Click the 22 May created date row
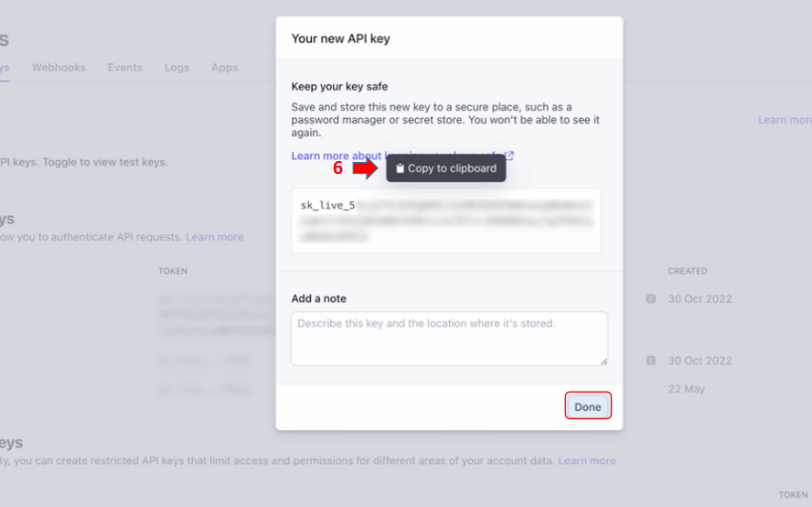 point(686,389)
